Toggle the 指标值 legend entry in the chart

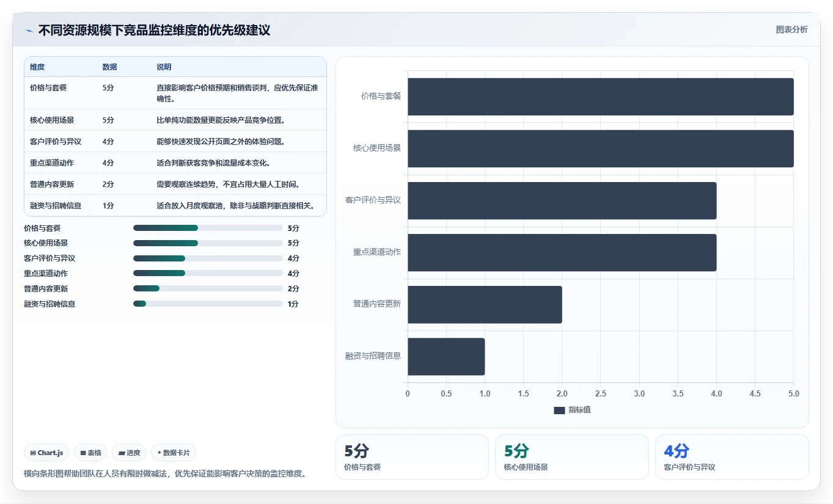coord(572,410)
